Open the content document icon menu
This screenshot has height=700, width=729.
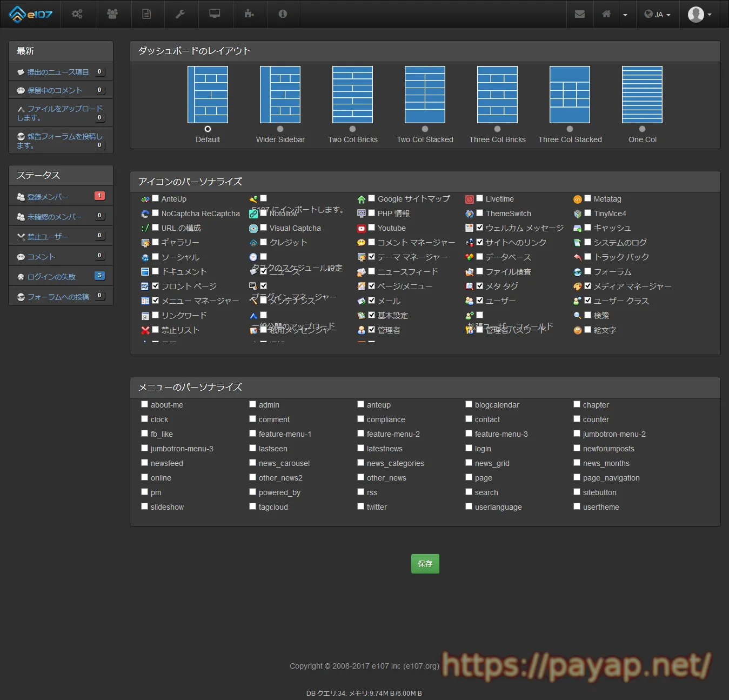[146, 14]
